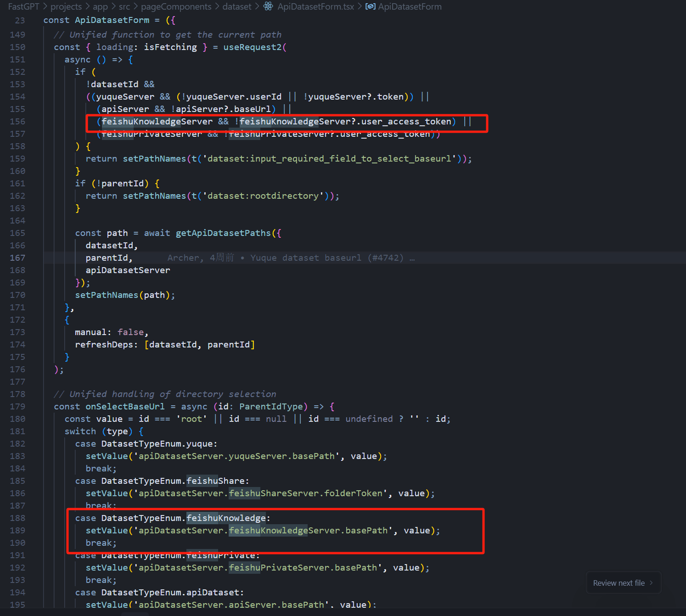Open ApiDatasetForm.tsx file breadcrumb

tap(315, 6)
